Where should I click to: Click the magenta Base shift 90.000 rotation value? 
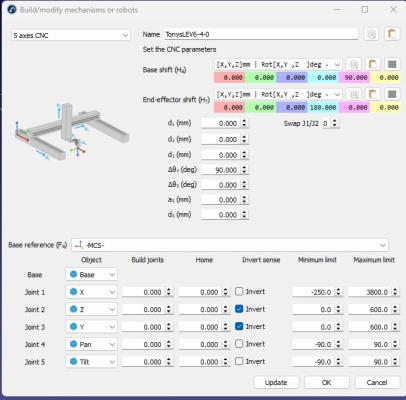pyautogui.click(x=354, y=78)
